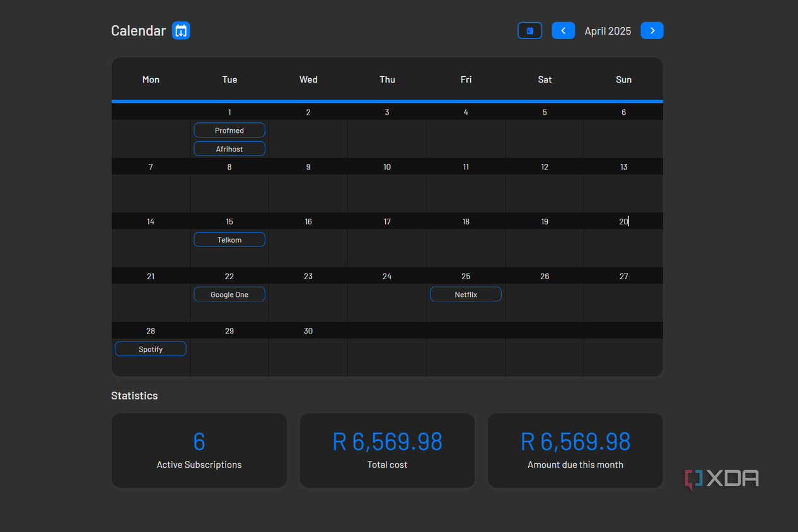This screenshot has height=532, width=798.
Task: Click the day number 22
Action: click(229, 277)
